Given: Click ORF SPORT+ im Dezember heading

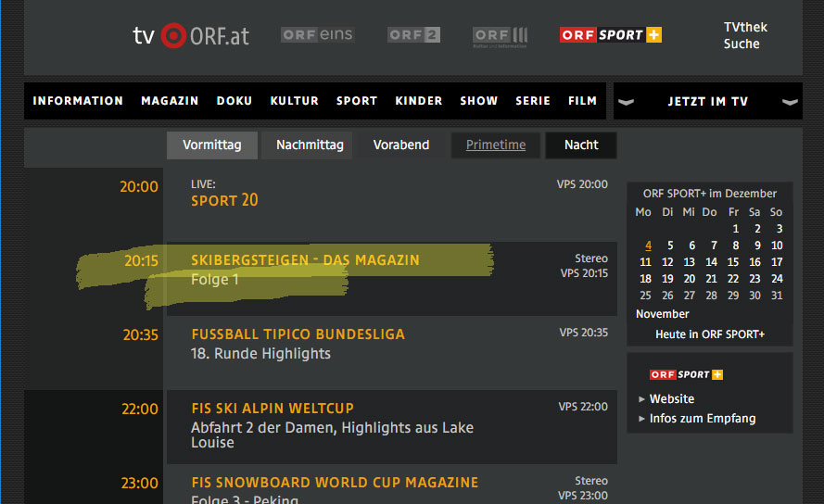Looking at the screenshot, I should pyautogui.click(x=709, y=194).
